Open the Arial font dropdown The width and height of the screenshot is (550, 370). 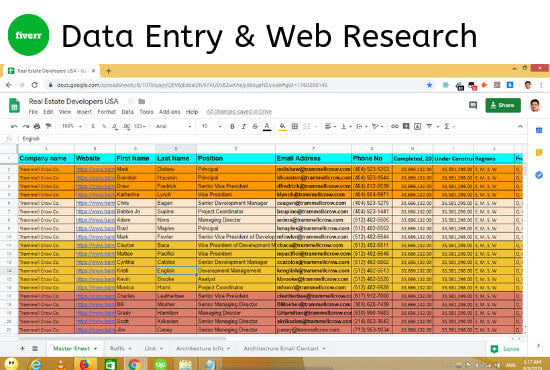[x=173, y=126]
